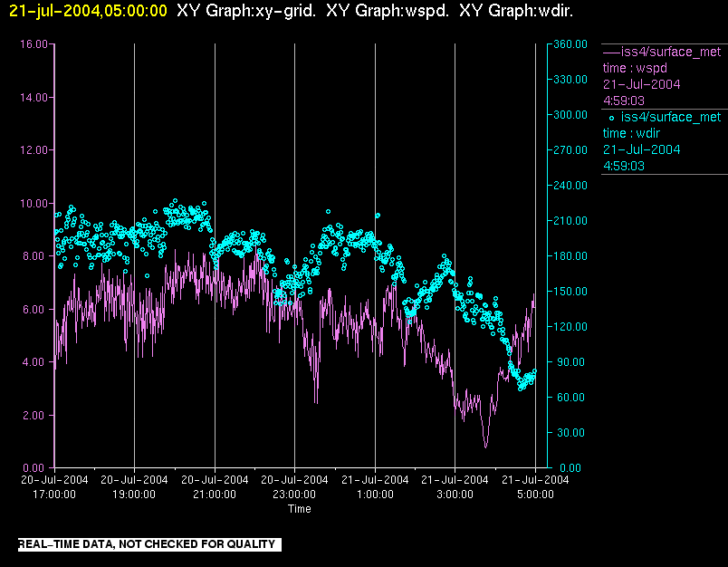Click the left axis value 14.00
The height and width of the screenshot is (567, 728).
pyautogui.click(x=34, y=98)
